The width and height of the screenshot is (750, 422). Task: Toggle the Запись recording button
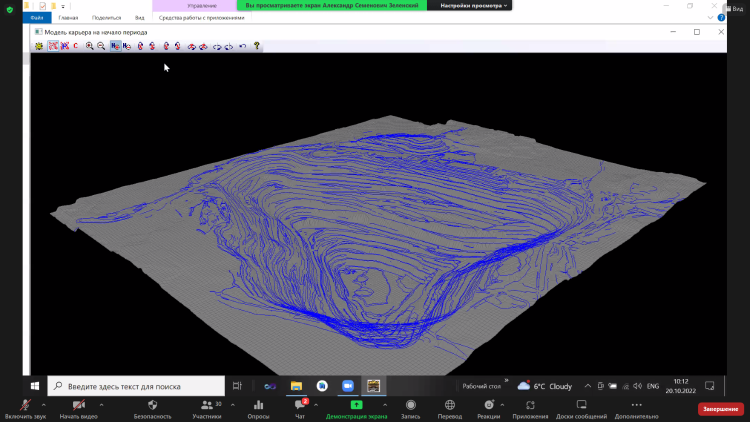coord(410,408)
